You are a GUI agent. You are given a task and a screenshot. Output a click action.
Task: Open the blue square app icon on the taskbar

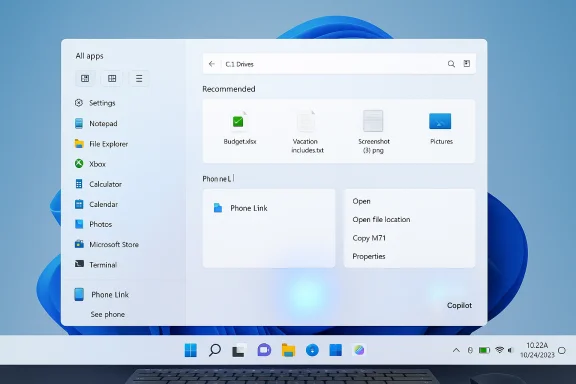pyautogui.click(x=335, y=350)
